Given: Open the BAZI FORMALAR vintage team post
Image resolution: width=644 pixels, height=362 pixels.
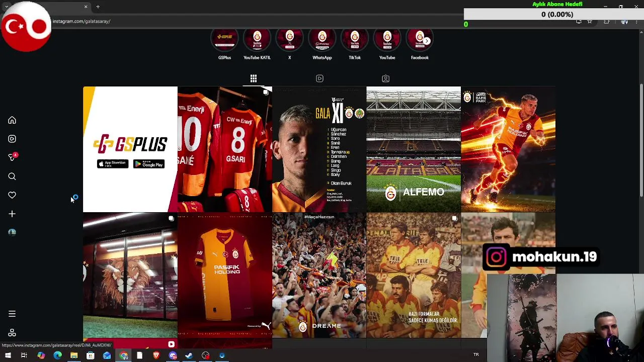Looking at the screenshot, I should (x=414, y=276).
